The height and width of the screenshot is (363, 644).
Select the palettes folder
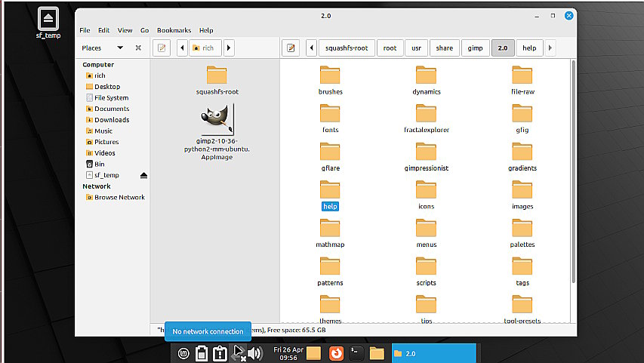522,233
